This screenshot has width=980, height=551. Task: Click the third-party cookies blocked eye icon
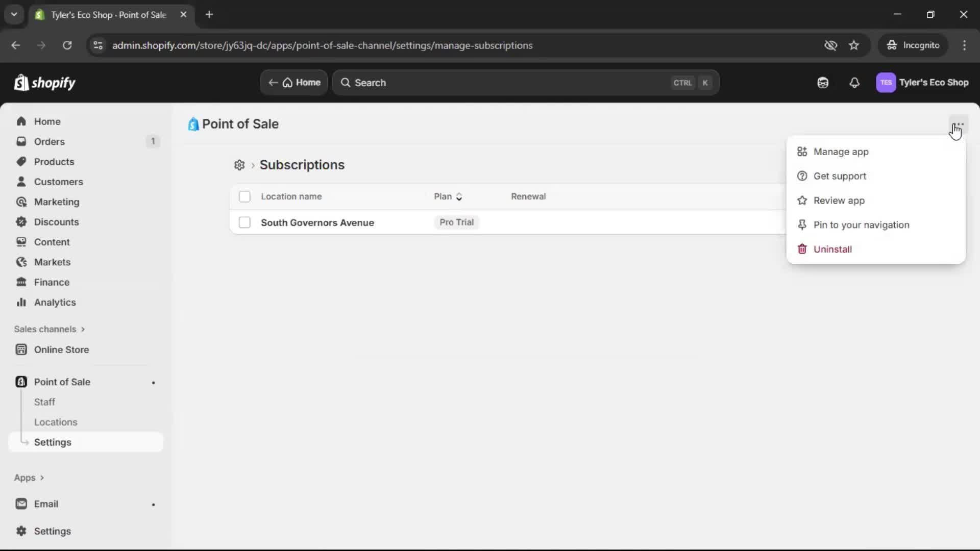point(830,45)
